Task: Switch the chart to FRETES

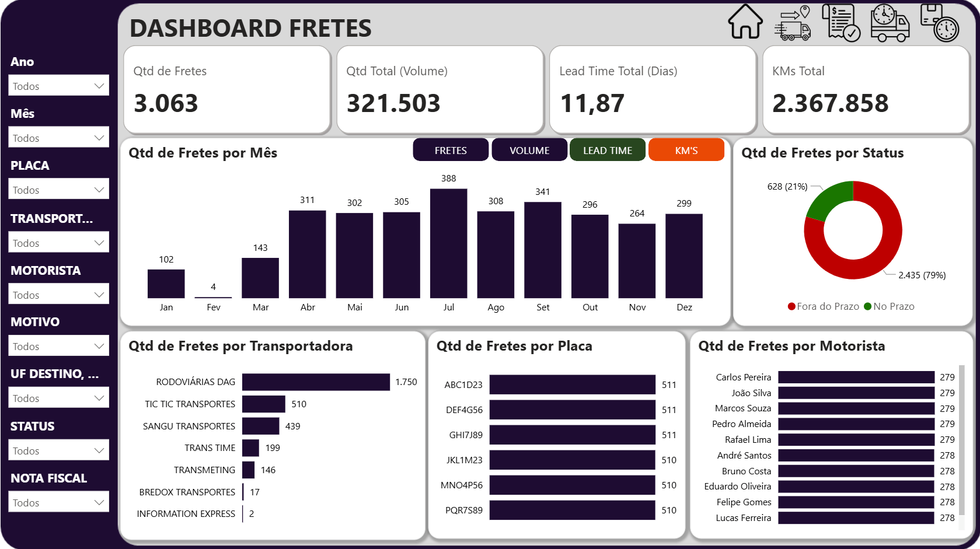Action: [451, 150]
